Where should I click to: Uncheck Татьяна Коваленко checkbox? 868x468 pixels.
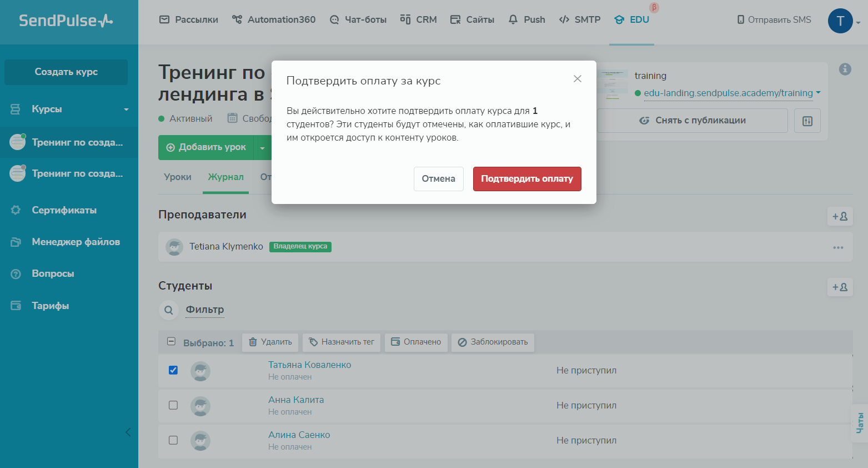tap(173, 370)
